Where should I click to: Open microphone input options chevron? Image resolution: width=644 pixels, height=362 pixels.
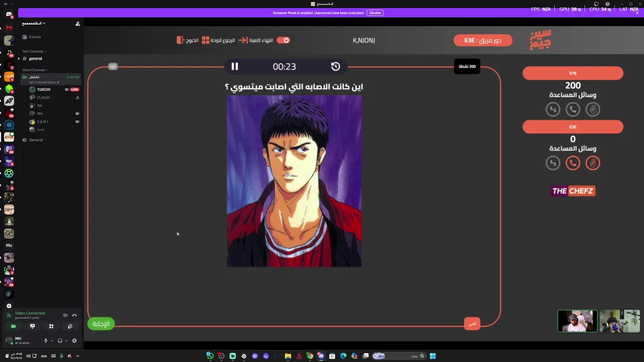click(x=51, y=341)
